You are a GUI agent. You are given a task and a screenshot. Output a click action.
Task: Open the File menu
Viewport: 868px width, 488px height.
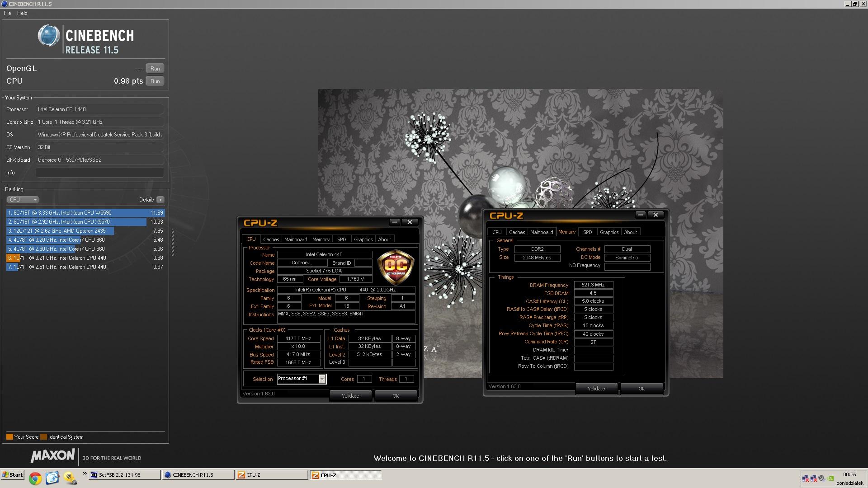7,13
